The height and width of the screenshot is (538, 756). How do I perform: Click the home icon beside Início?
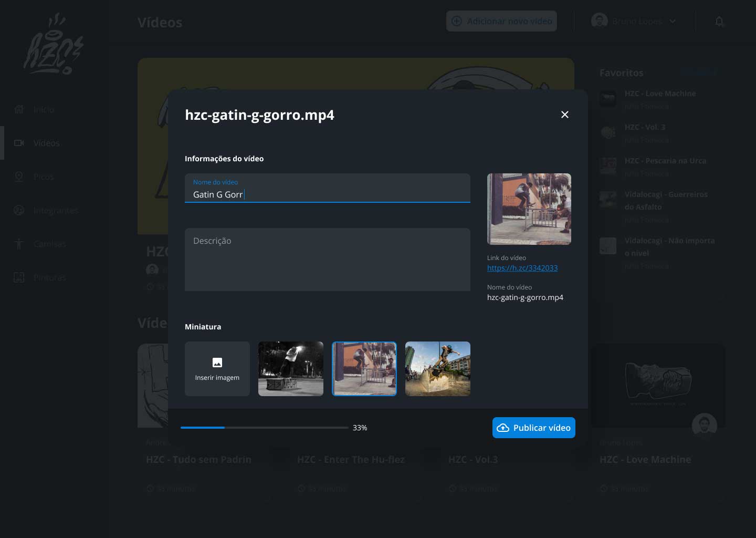tap(19, 109)
